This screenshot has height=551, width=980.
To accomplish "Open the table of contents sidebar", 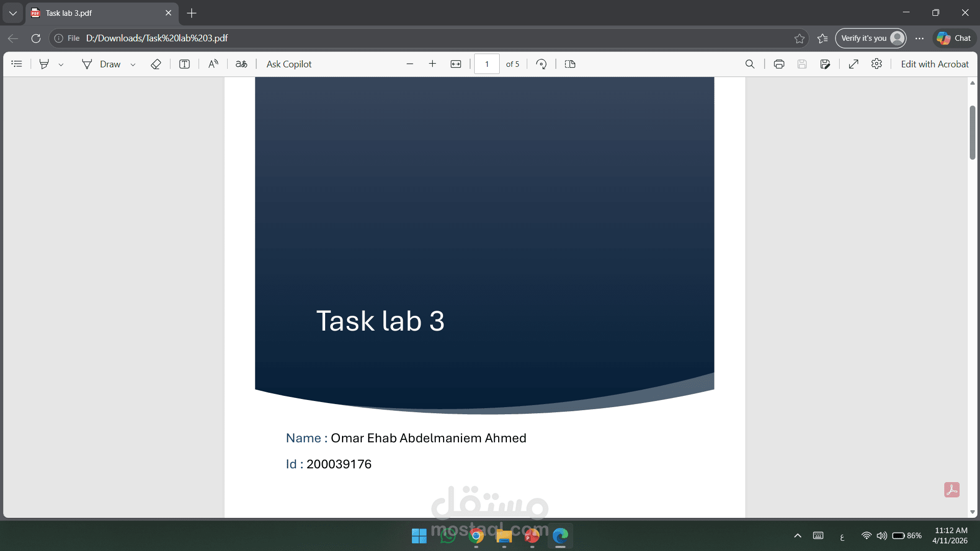I will [17, 64].
